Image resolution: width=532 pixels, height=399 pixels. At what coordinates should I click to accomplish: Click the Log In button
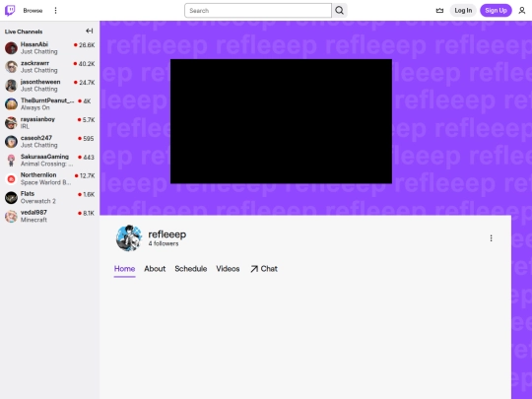tap(463, 11)
